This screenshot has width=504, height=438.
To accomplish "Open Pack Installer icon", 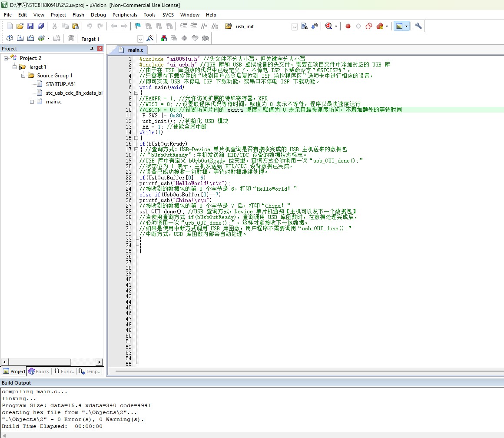I will point(206,38).
